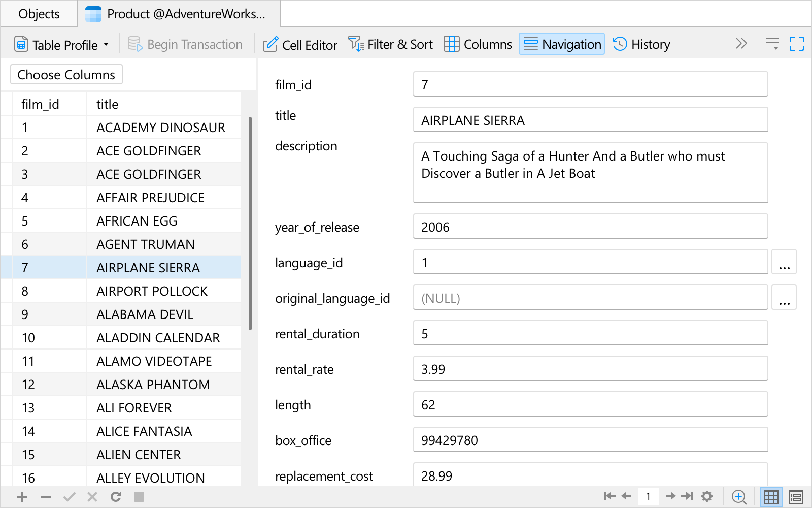Screen dimensions: 812x508
Task: Open the History panel
Action: click(x=641, y=45)
